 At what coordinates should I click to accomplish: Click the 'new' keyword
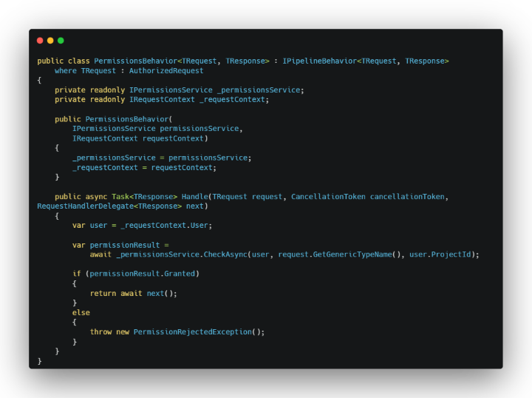tap(123, 331)
